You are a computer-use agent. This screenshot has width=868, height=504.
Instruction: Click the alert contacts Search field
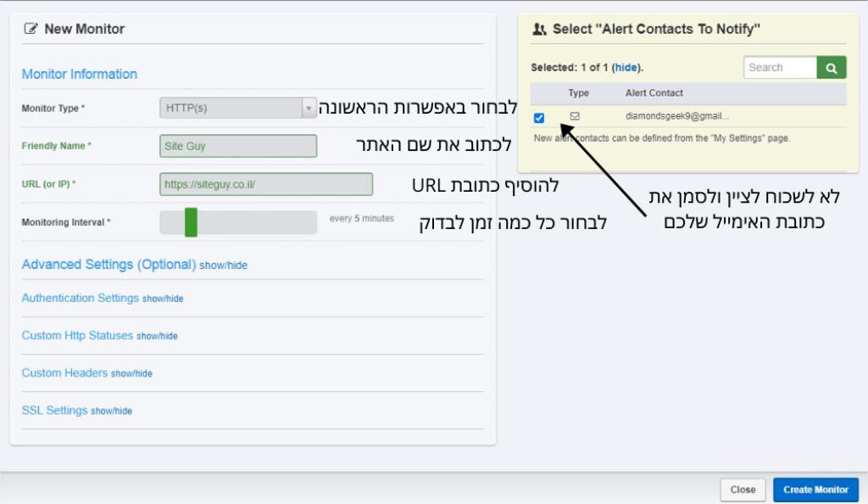pyautogui.click(x=780, y=68)
